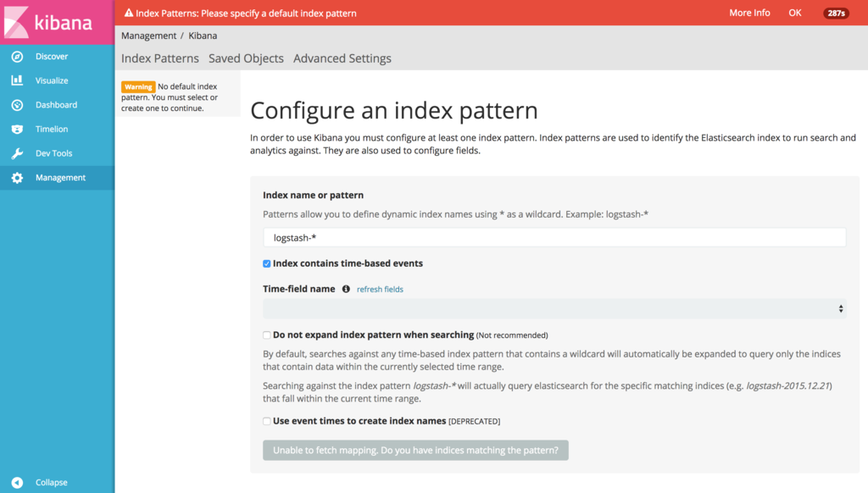The image size is (868, 493).
Task: Dismiss alert with OK button
Action: tap(795, 13)
